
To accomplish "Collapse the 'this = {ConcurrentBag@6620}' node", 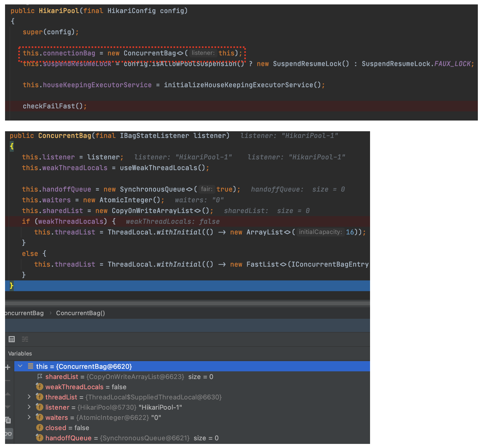I will (20, 366).
